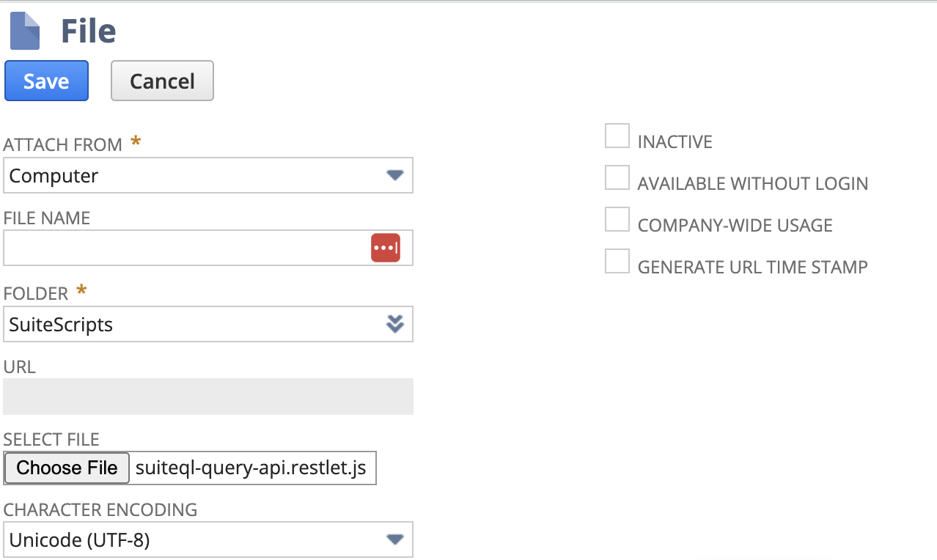
Task: Click the File page document icon
Action: (25, 31)
